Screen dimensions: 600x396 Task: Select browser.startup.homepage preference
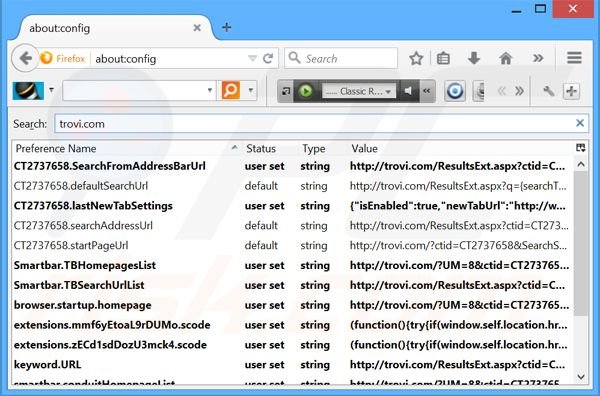[x=293, y=305]
